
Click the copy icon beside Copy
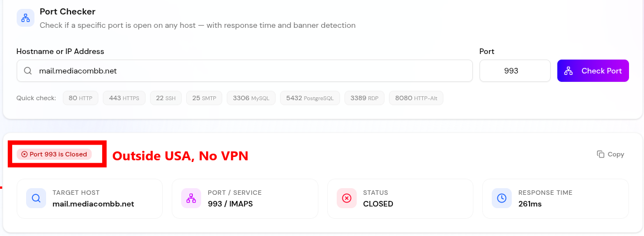[601, 154]
